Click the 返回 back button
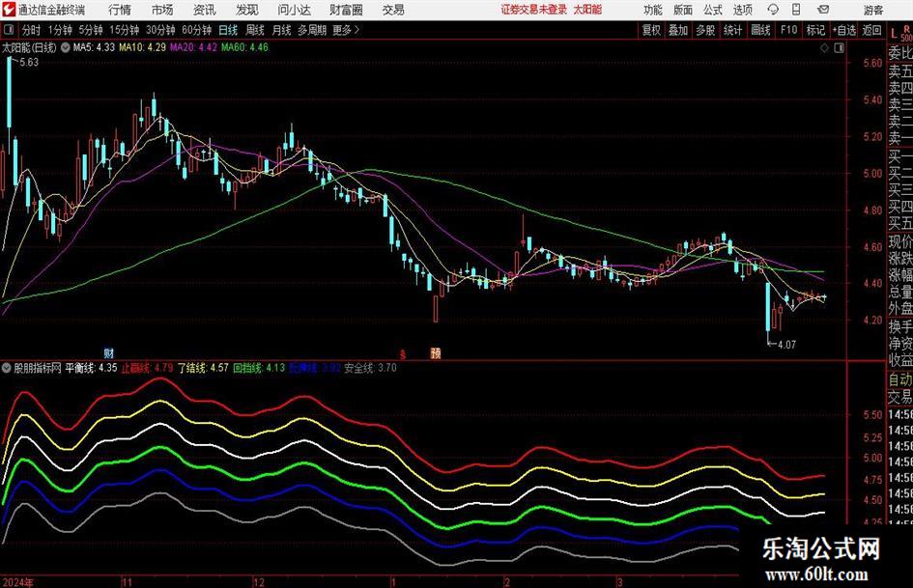 tap(871, 30)
